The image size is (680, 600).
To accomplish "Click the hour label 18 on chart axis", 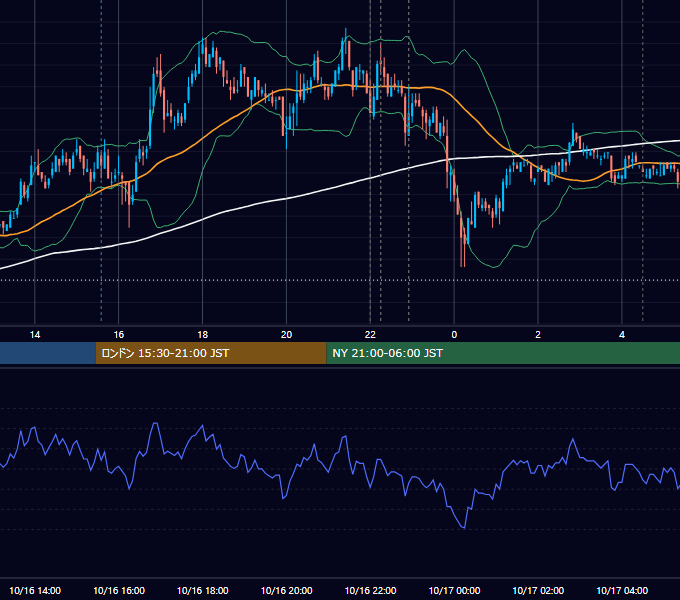I will (x=203, y=335).
